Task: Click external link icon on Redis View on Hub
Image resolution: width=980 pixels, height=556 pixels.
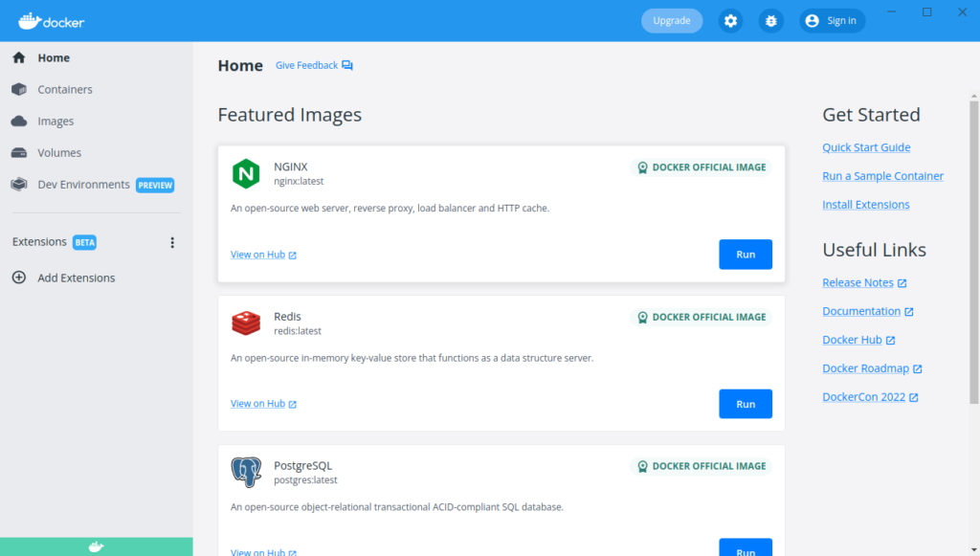Action: tap(293, 405)
